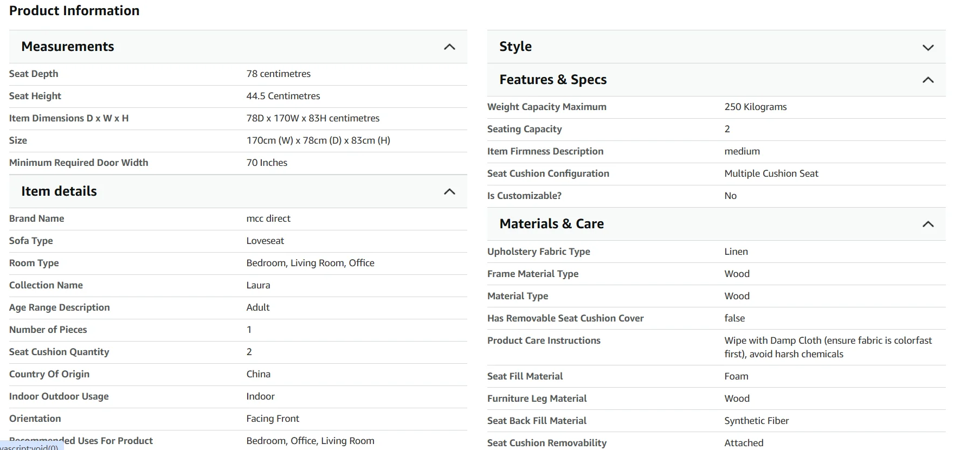Click the Seat Cushion Configuration label
The image size is (980, 450).
click(x=548, y=173)
